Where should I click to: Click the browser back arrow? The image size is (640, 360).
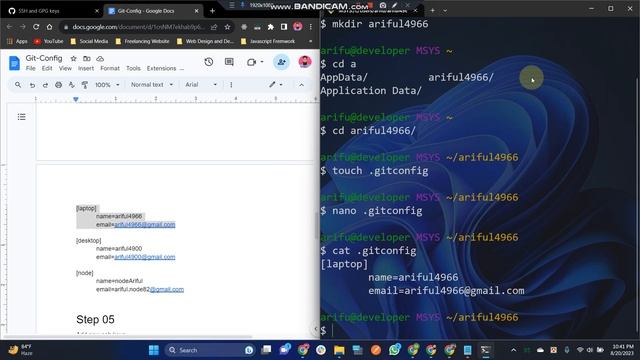coord(9,27)
